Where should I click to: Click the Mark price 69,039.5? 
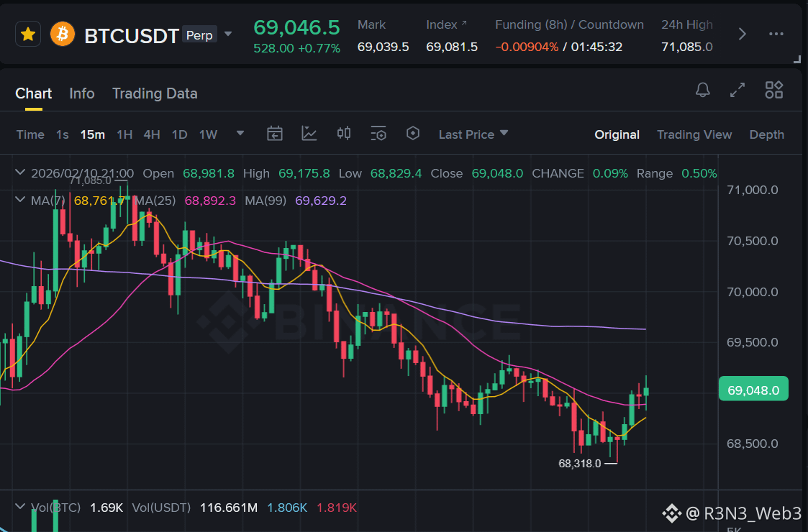(383, 47)
